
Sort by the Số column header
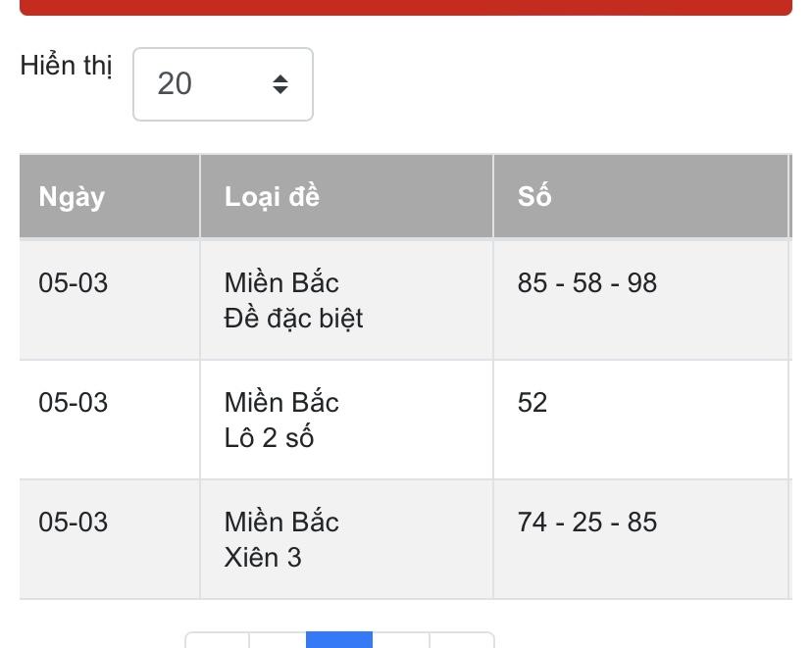[640, 196]
